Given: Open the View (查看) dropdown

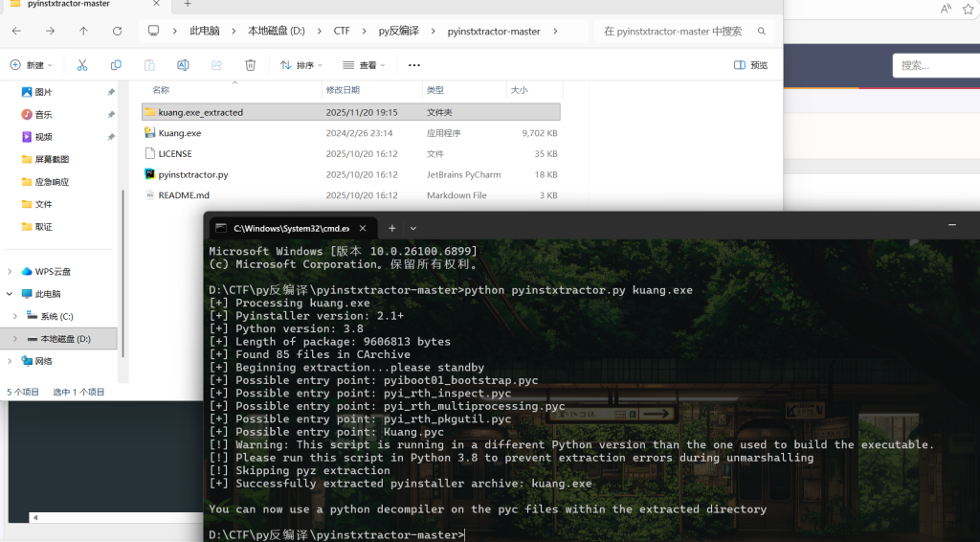Looking at the screenshot, I should point(364,65).
